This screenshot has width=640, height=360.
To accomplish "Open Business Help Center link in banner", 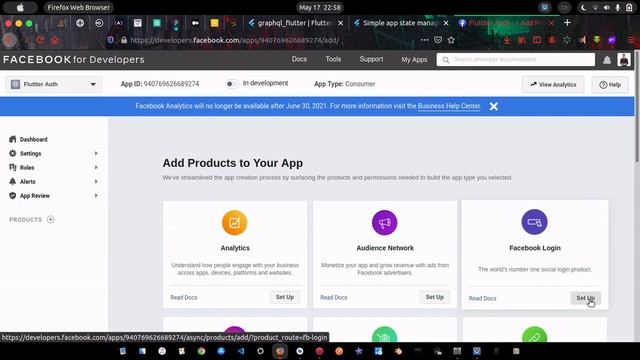I will coord(449,106).
